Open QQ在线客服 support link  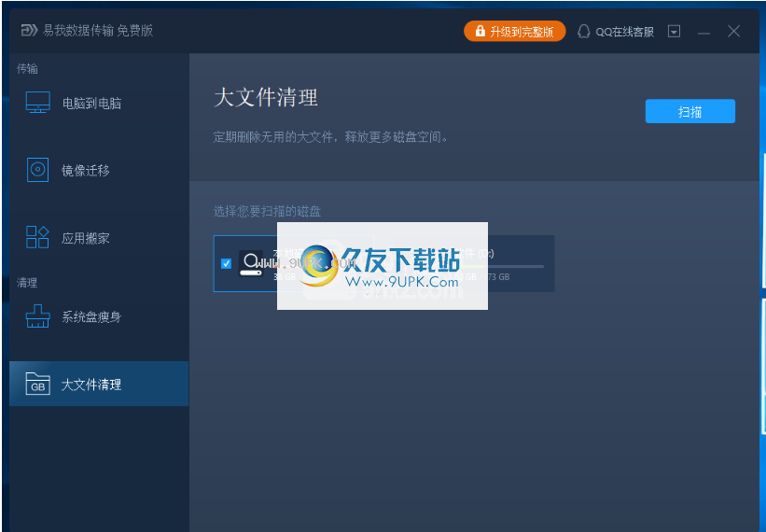[x=616, y=32]
